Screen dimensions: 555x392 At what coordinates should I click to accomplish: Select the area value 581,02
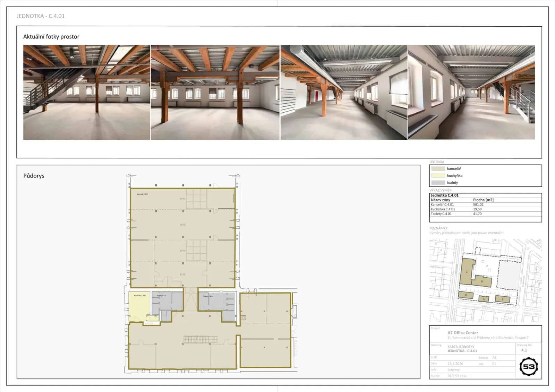click(x=478, y=204)
